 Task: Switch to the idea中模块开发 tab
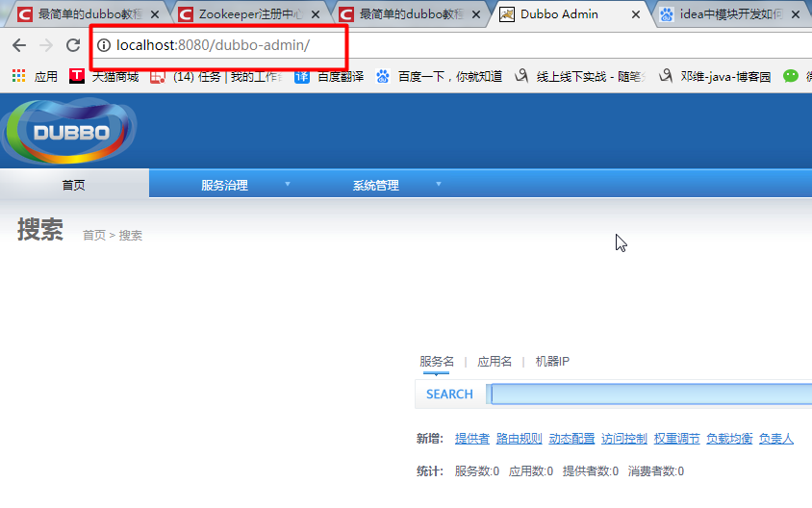tap(730, 14)
